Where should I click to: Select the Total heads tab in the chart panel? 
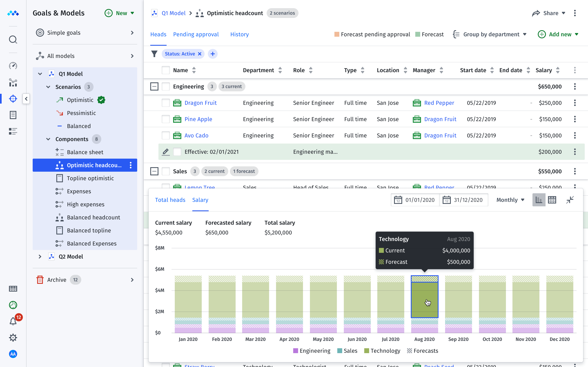[170, 200]
